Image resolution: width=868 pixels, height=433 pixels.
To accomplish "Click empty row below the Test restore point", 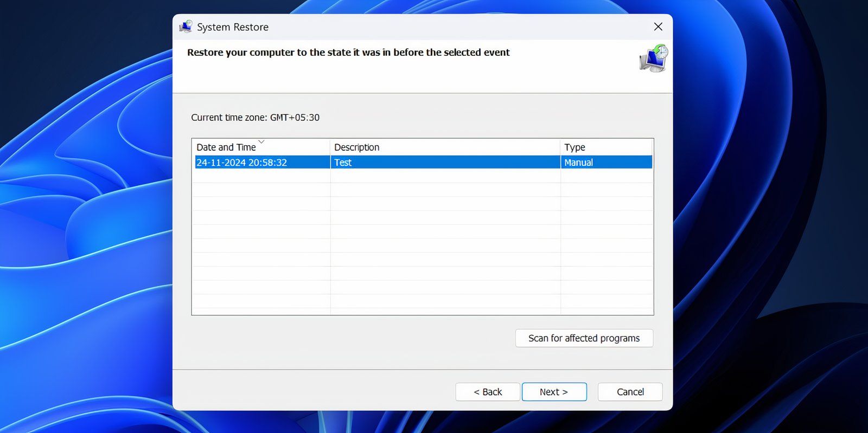I will [x=423, y=176].
